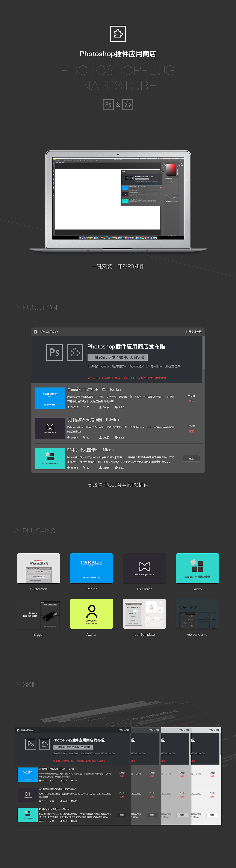Open the blue Parker tile in PLUG-INS grid
Screen dimensions: 236x868
(92, 568)
